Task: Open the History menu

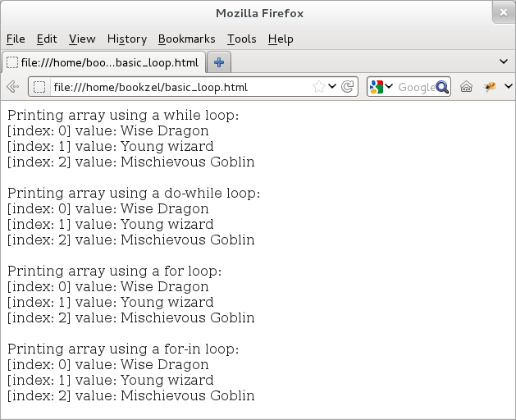Action: tap(126, 39)
